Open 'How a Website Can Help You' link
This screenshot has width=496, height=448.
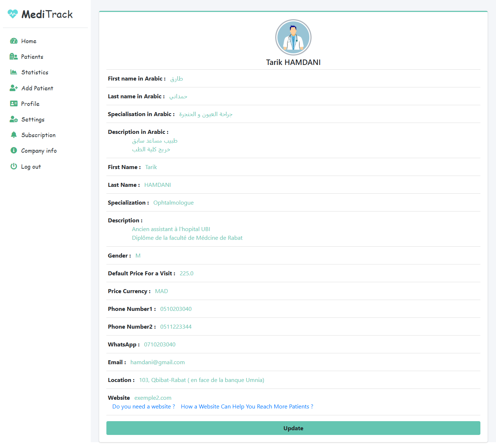[x=247, y=407]
